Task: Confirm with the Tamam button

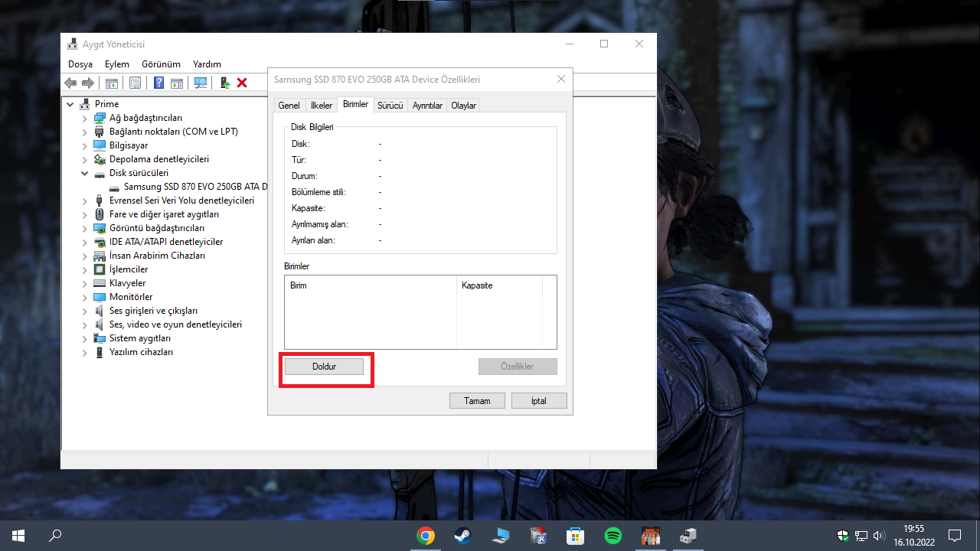Action: (x=477, y=401)
